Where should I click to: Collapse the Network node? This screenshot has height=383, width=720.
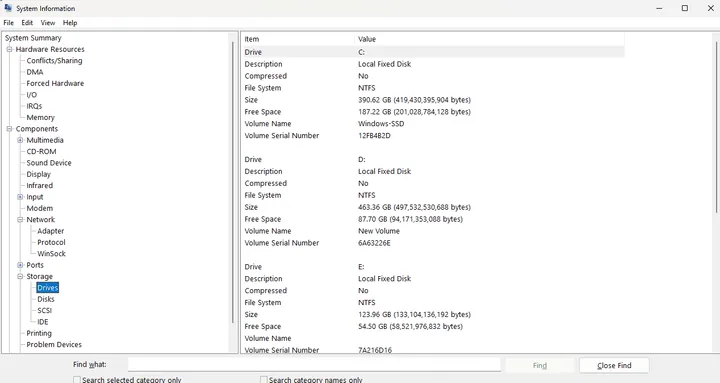(20, 220)
